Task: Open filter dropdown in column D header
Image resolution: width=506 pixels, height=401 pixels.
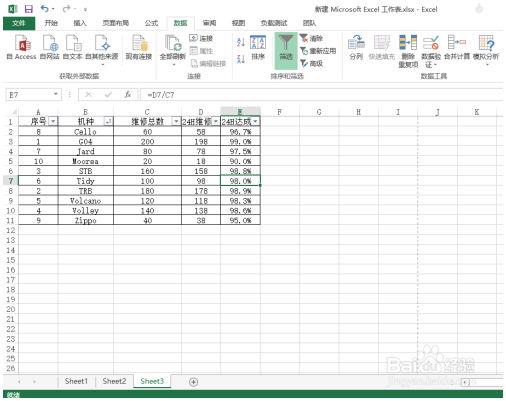Action: pos(216,121)
